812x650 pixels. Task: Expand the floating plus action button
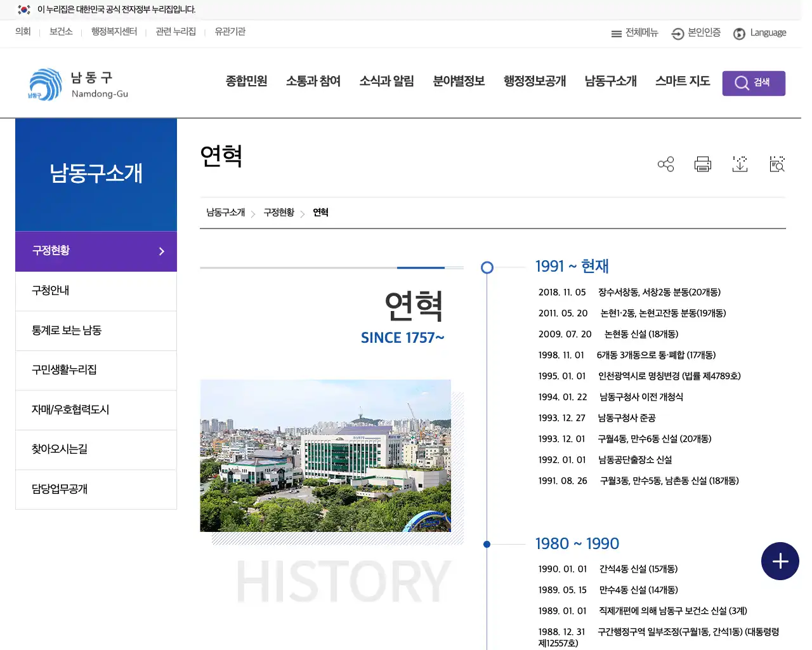click(x=780, y=561)
